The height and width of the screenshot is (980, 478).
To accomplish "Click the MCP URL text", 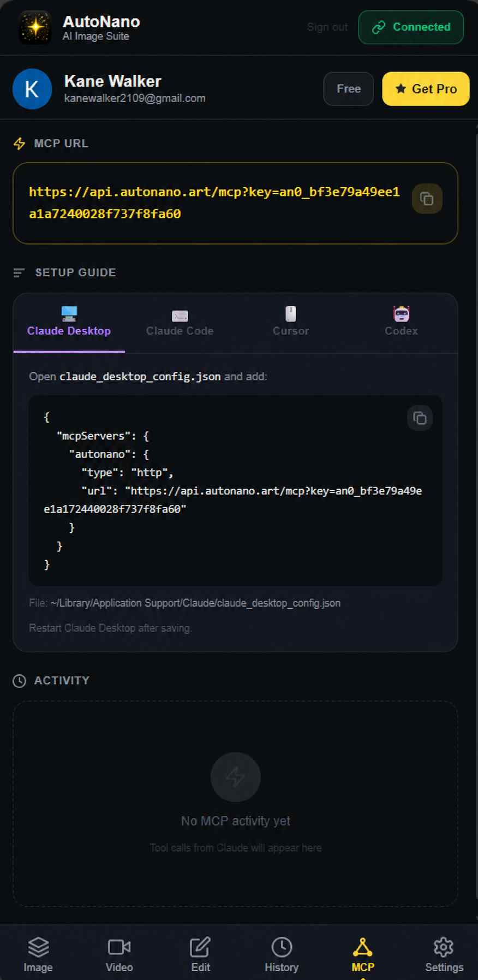I will click(x=214, y=203).
